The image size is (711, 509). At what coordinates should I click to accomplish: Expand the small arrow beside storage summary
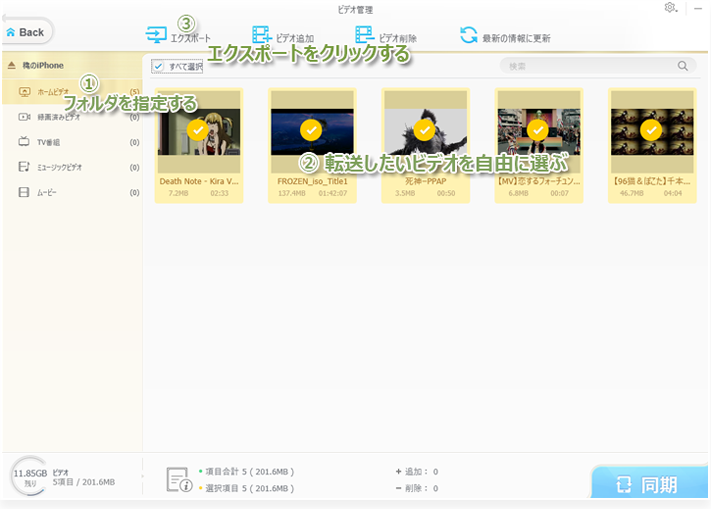pyautogui.click(x=142, y=476)
